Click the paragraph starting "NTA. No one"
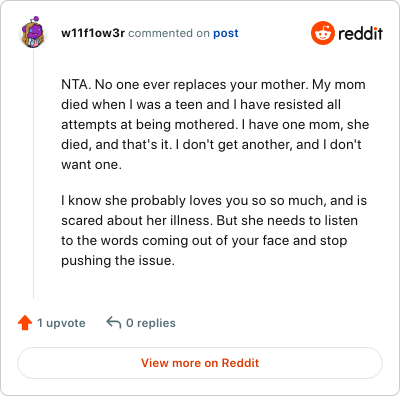Screen dimensions: 400x396 click(215, 124)
